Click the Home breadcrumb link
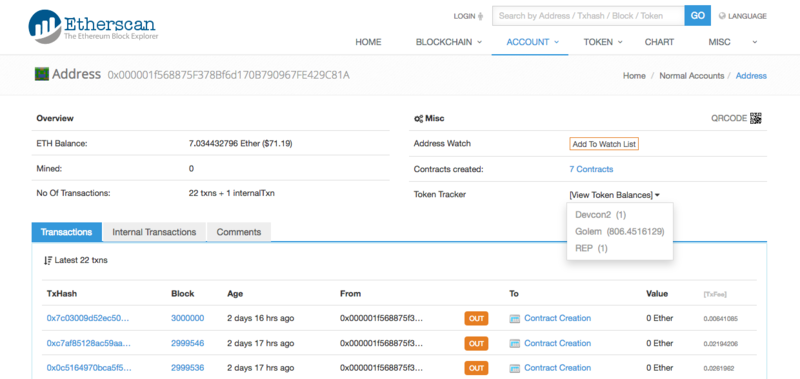Image resolution: width=800 pixels, height=379 pixels. (634, 75)
